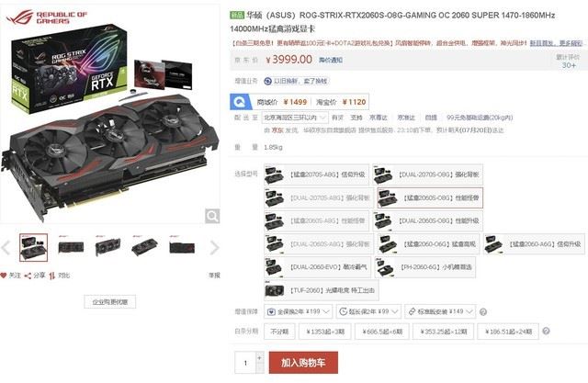The image size is (588, 383).
Task: Choose the 12-month installment option
Action: click(443, 332)
